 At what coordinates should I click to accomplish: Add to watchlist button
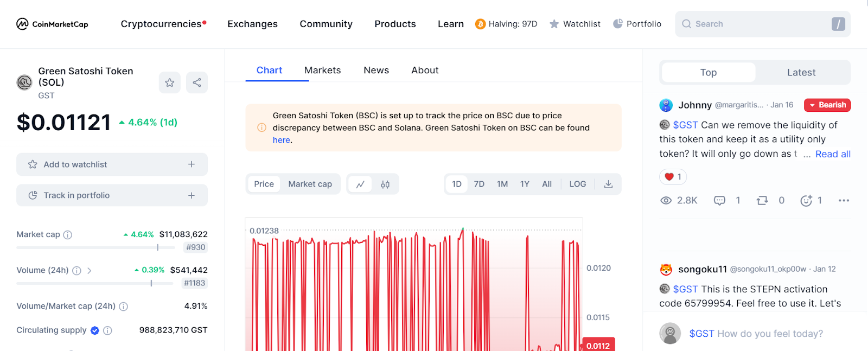112,164
